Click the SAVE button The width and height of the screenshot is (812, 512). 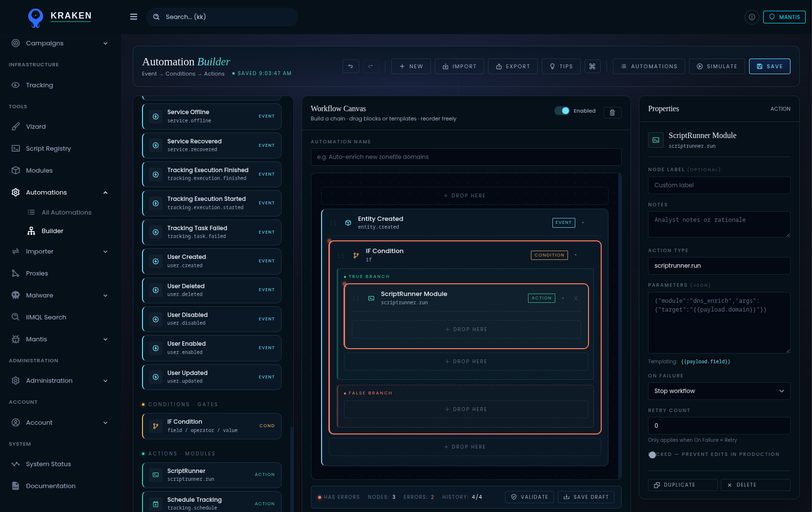click(x=770, y=66)
